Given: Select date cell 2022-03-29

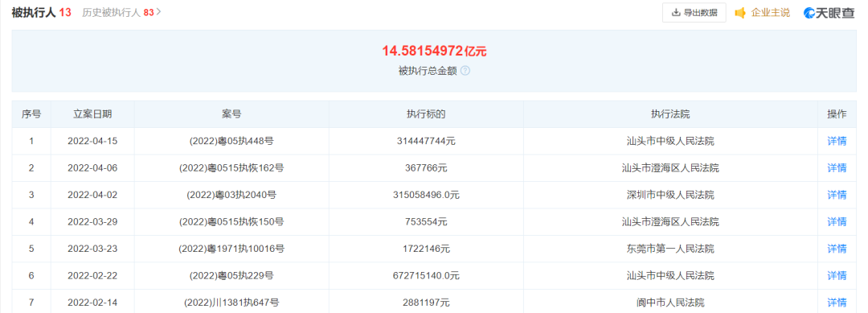Looking at the screenshot, I should [x=92, y=221].
